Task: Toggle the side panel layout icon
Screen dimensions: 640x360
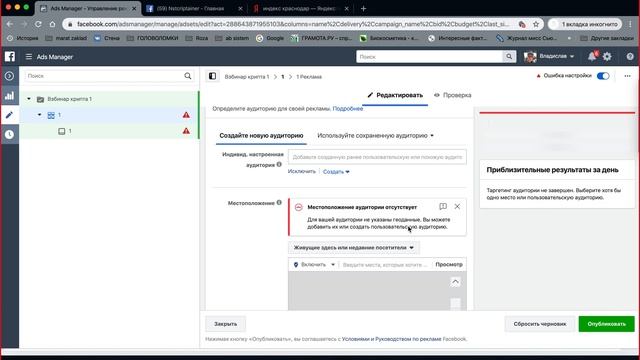Action: [212, 76]
